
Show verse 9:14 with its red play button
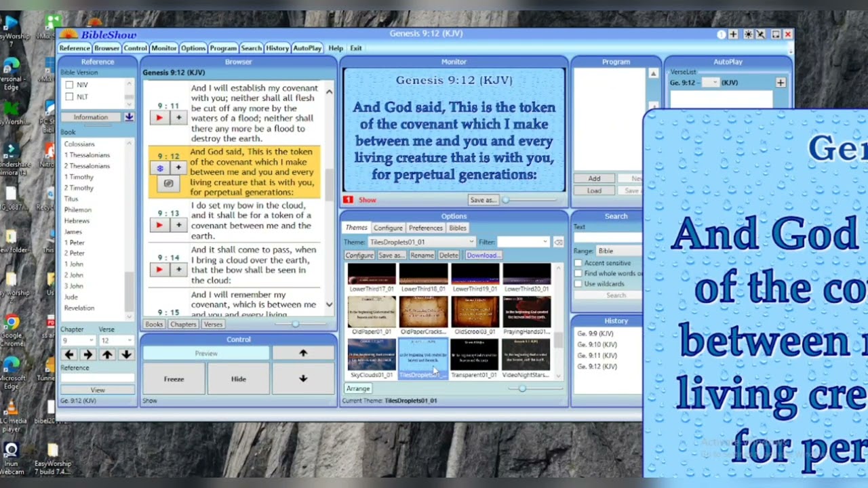click(159, 270)
